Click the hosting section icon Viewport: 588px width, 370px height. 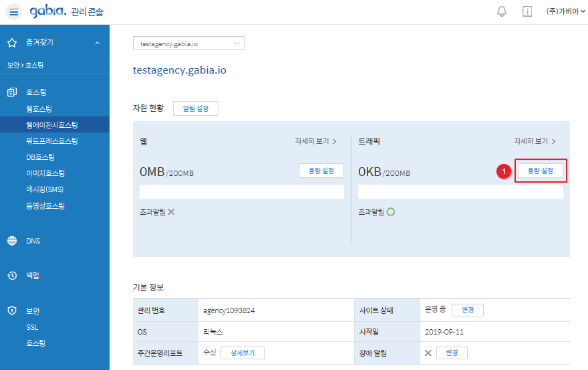pyautogui.click(x=12, y=92)
